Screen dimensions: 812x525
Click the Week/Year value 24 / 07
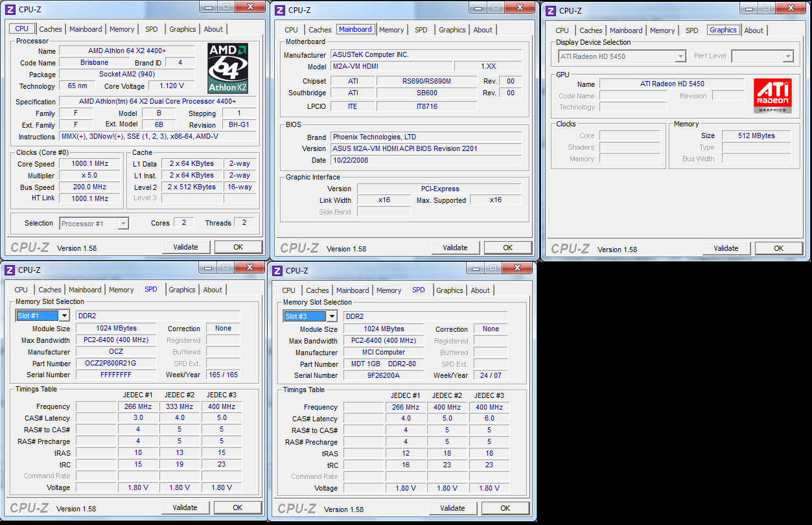pos(491,376)
